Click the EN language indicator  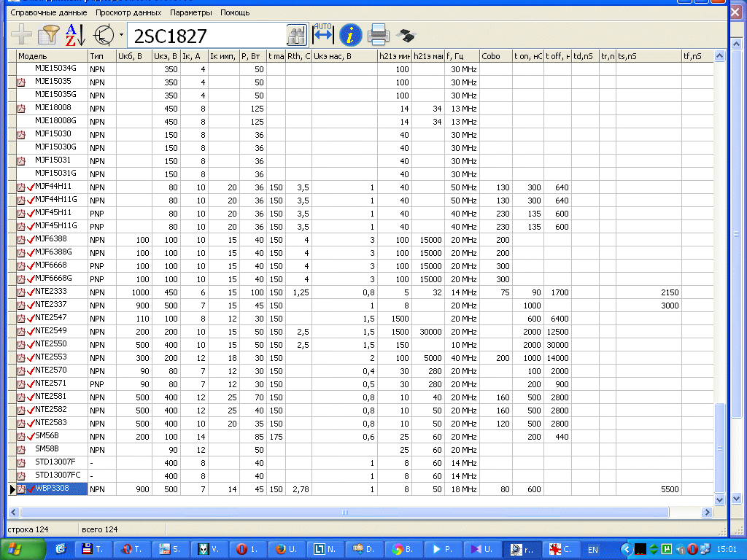[592, 550]
